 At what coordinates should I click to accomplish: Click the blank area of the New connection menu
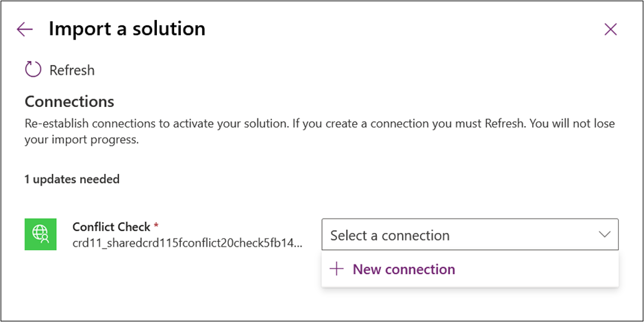coord(534,269)
